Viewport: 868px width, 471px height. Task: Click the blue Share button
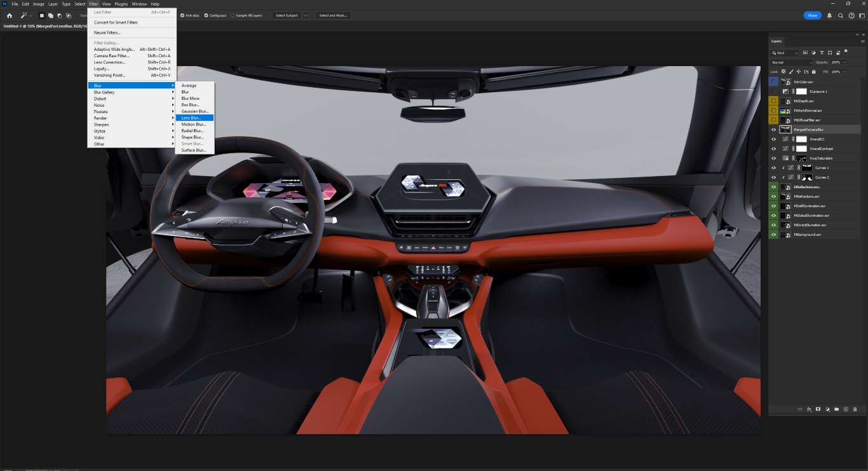coord(812,15)
